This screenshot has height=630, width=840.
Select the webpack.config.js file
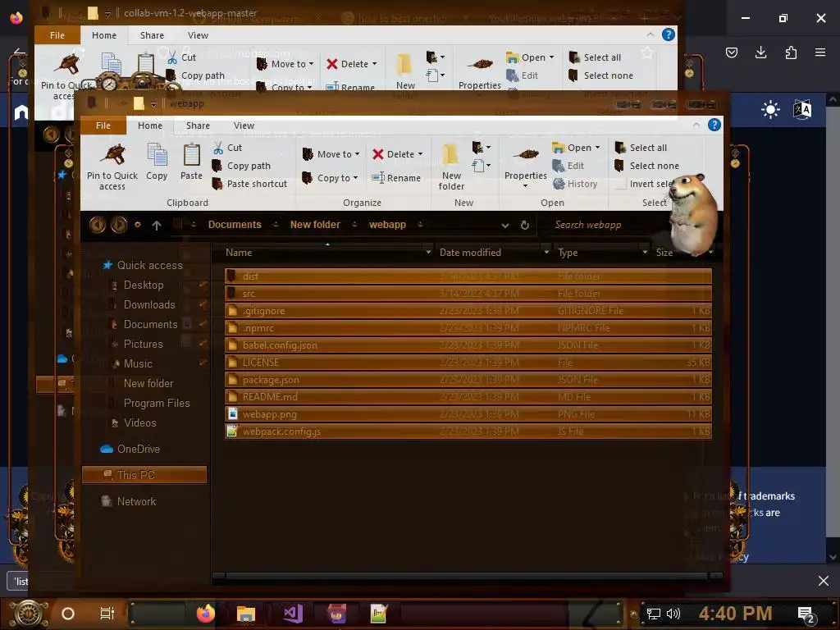click(x=468, y=431)
